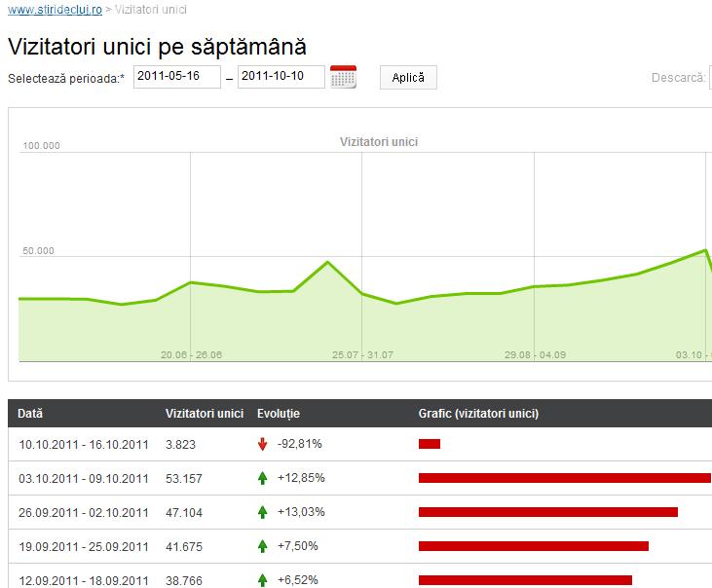The image size is (712, 588).
Task: Open the www.stiridecluj.ro breadcrumb link
Action: [55, 10]
